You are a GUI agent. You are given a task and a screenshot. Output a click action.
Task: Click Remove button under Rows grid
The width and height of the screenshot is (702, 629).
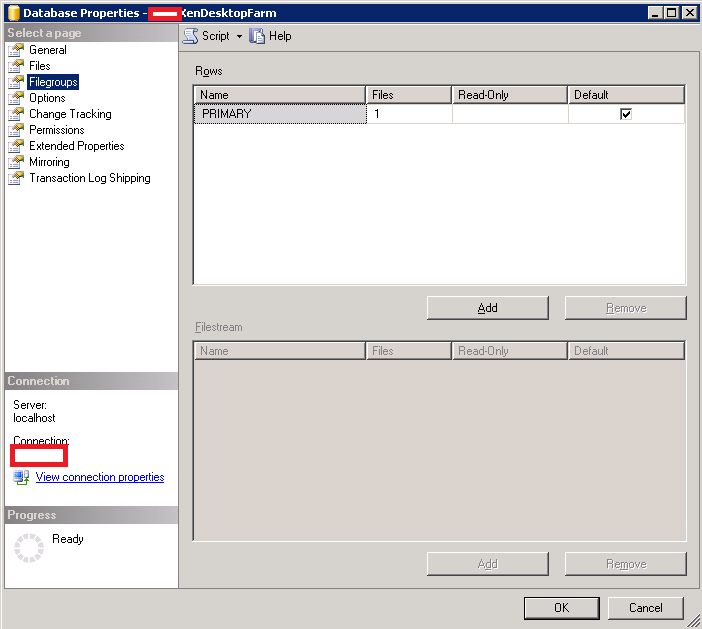pos(625,308)
